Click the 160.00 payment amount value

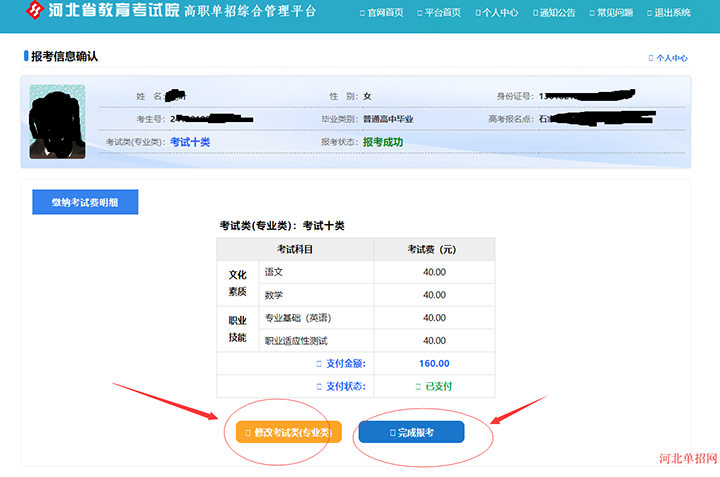pyautogui.click(x=434, y=363)
